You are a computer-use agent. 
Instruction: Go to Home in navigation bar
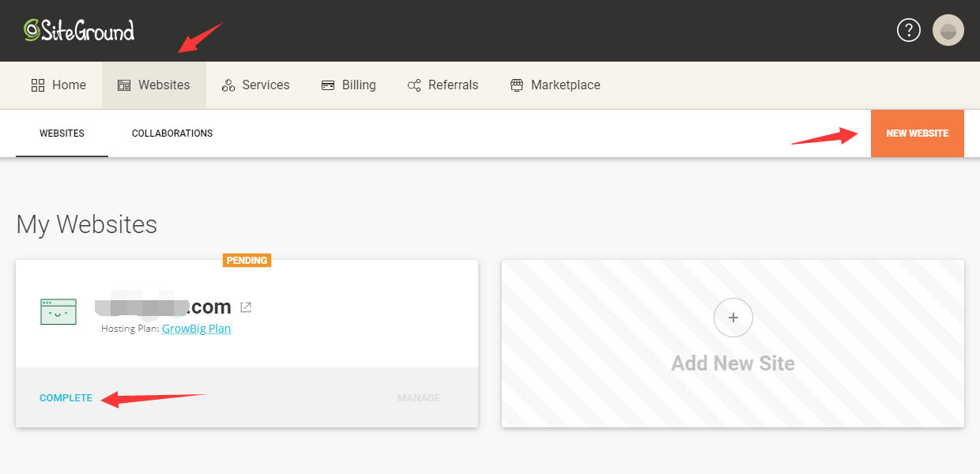(58, 85)
